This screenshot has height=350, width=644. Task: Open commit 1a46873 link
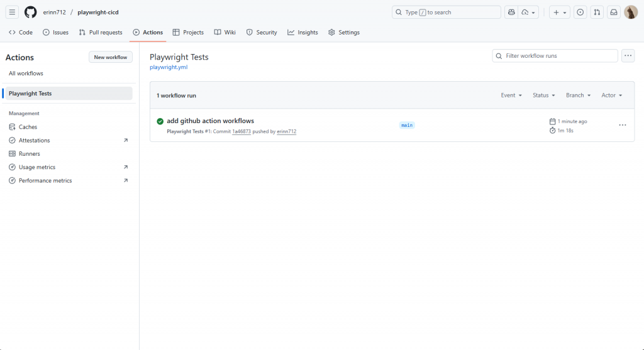coord(241,131)
